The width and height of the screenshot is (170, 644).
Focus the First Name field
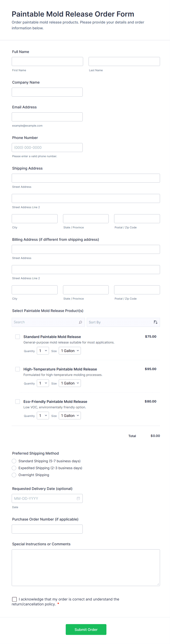click(47, 62)
